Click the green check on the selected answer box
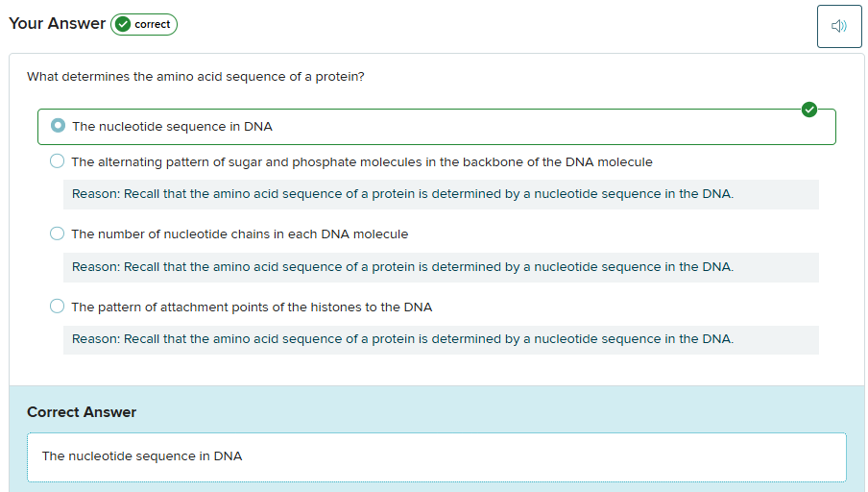This screenshot has height=492, width=868. pyautogui.click(x=809, y=110)
